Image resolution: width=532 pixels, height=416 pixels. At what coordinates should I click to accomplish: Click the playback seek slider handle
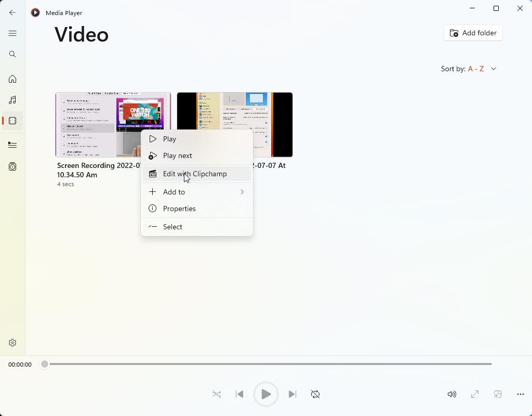coord(45,364)
